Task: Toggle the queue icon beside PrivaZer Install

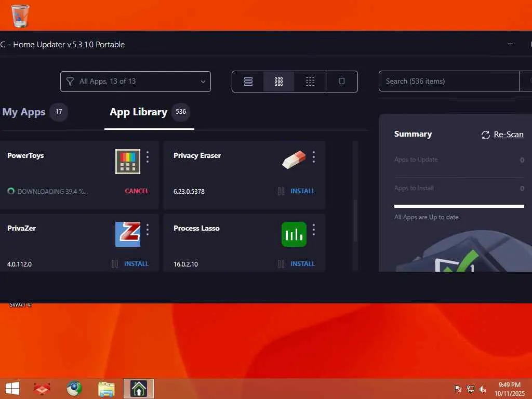Action: [115, 264]
